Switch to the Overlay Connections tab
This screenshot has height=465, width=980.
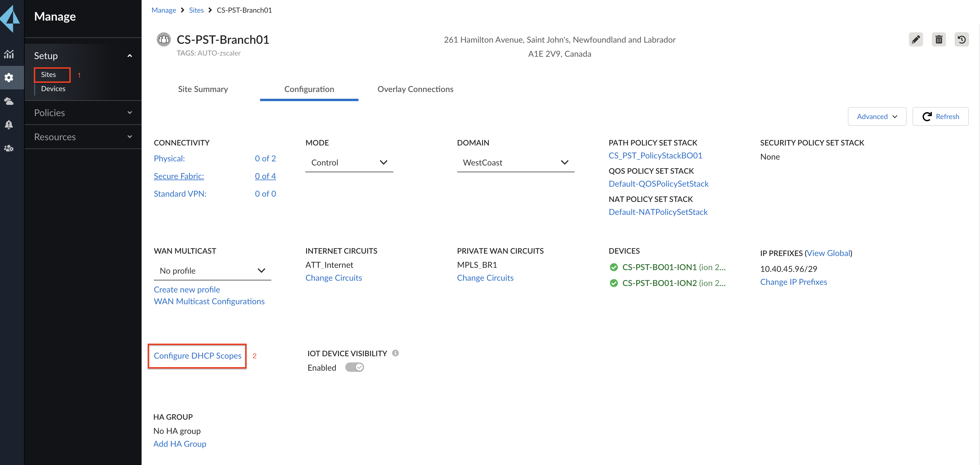point(415,89)
